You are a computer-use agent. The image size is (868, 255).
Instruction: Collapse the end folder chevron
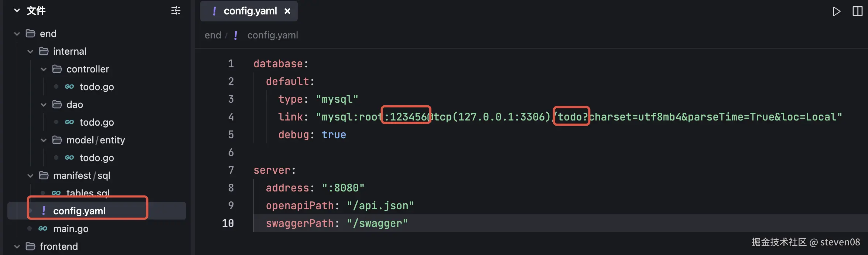pos(17,34)
